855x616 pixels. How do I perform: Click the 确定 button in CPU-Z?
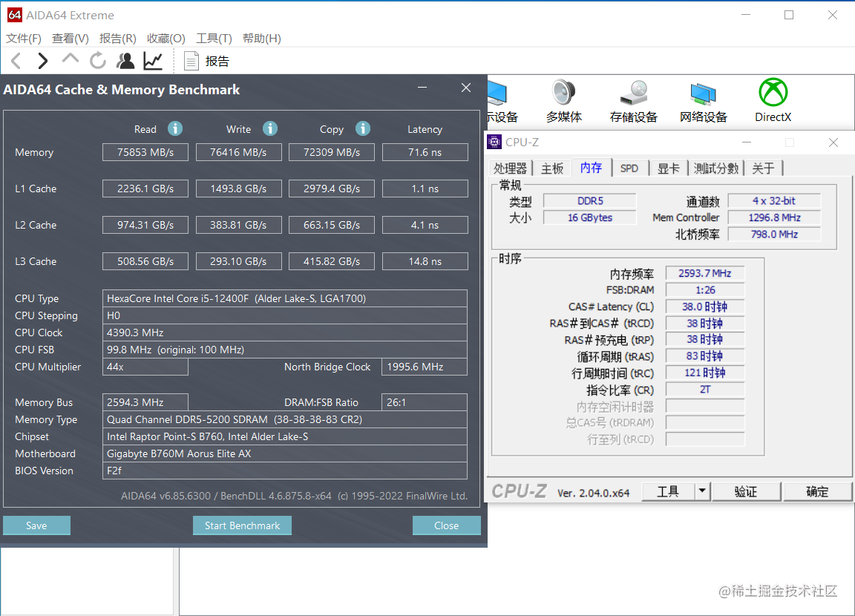[817, 492]
